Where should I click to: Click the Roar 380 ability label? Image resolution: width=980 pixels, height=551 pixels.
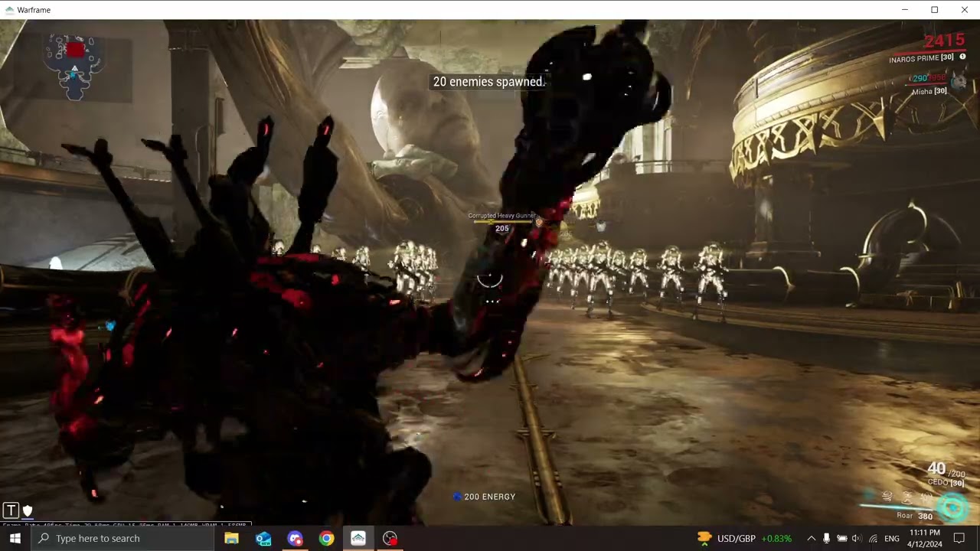click(914, 516)
